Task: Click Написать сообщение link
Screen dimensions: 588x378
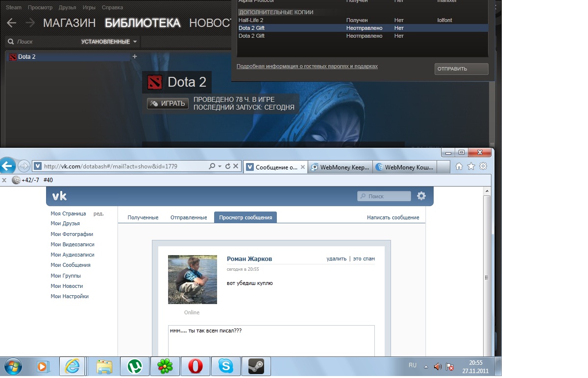Action: click(x=393, y=217)
